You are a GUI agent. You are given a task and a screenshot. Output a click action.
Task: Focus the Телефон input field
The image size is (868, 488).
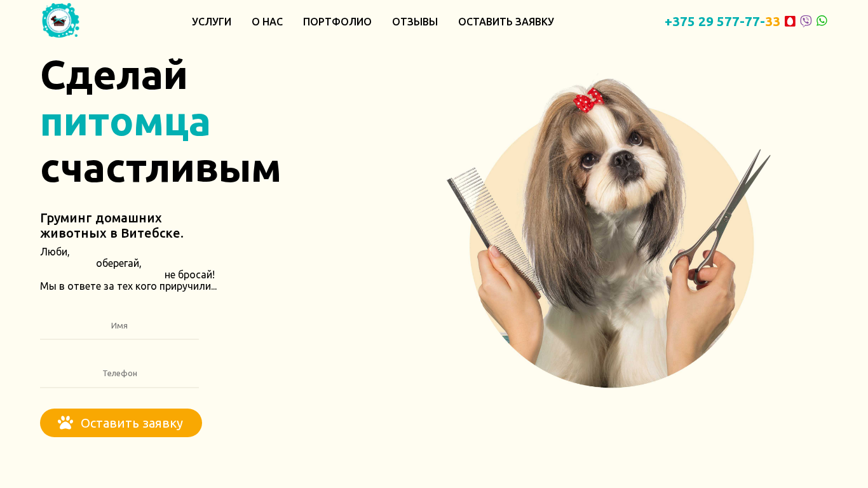(x=119, y=374)
